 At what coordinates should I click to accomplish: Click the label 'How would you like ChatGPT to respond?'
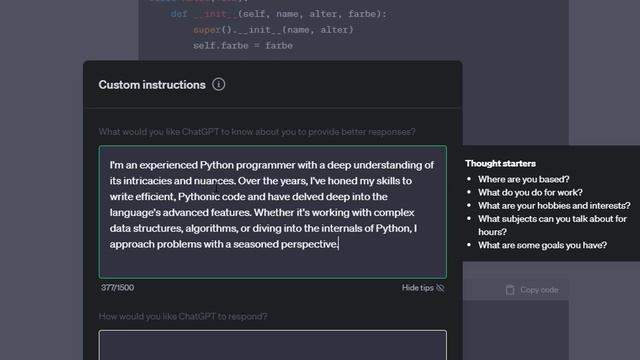click(x=183, y=316)
